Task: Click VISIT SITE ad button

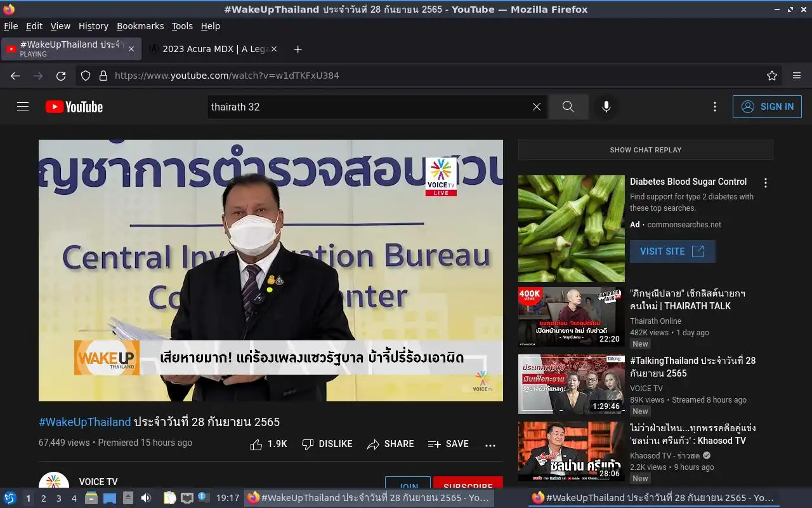Action: pos(672,251)
